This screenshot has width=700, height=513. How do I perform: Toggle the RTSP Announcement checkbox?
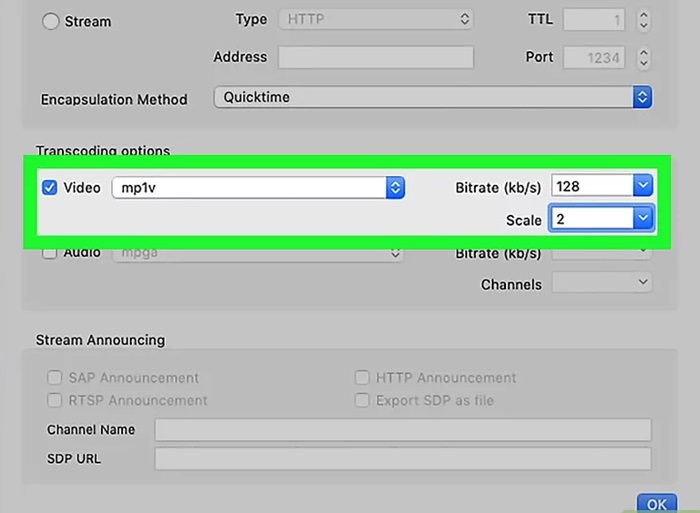pos(53,400)
